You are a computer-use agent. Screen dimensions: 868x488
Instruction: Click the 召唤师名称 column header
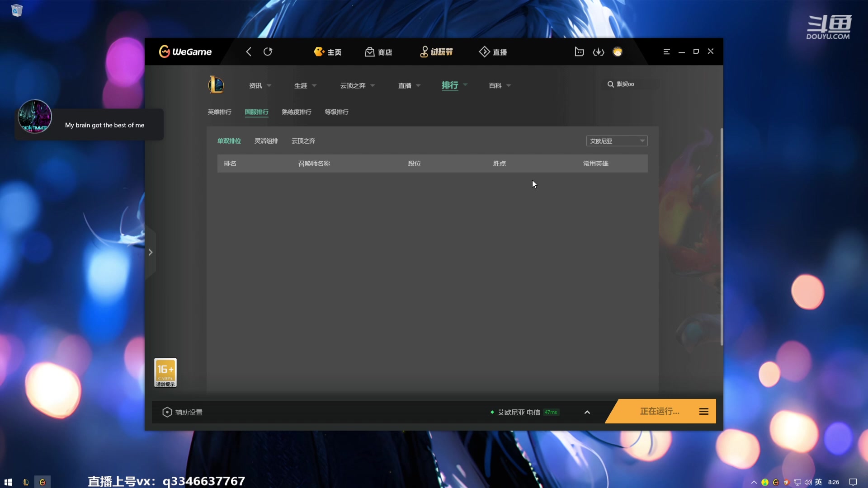pos(314,164)
